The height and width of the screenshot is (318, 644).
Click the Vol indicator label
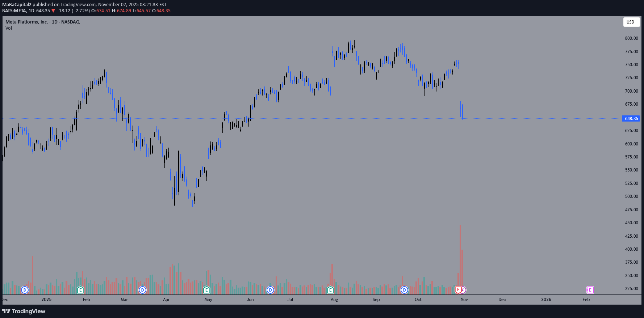[x=9, y=28]
